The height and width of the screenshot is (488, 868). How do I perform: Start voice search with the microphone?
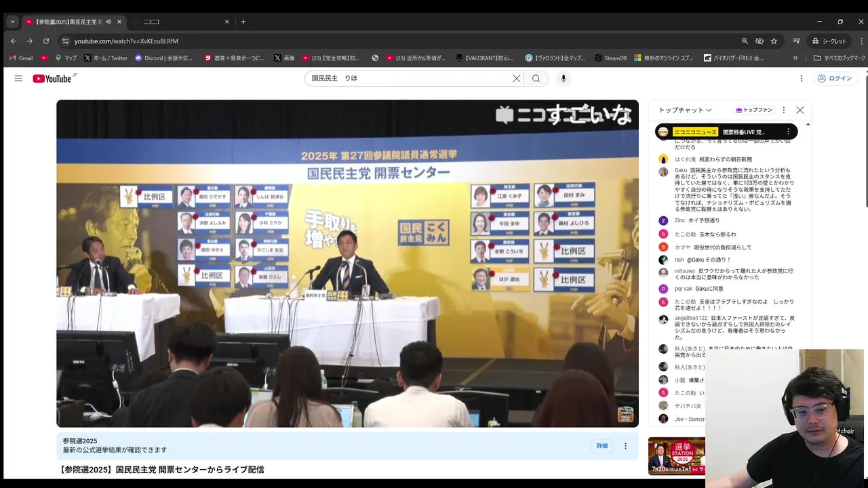click(563, 79)
